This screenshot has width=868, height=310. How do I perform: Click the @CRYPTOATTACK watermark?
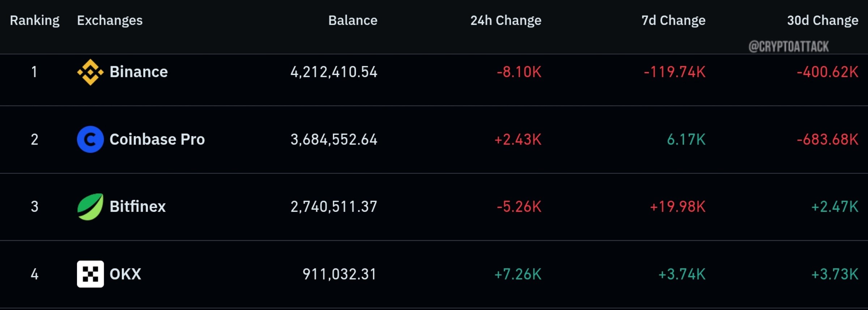pyautogui.click(x=789, y=47)
